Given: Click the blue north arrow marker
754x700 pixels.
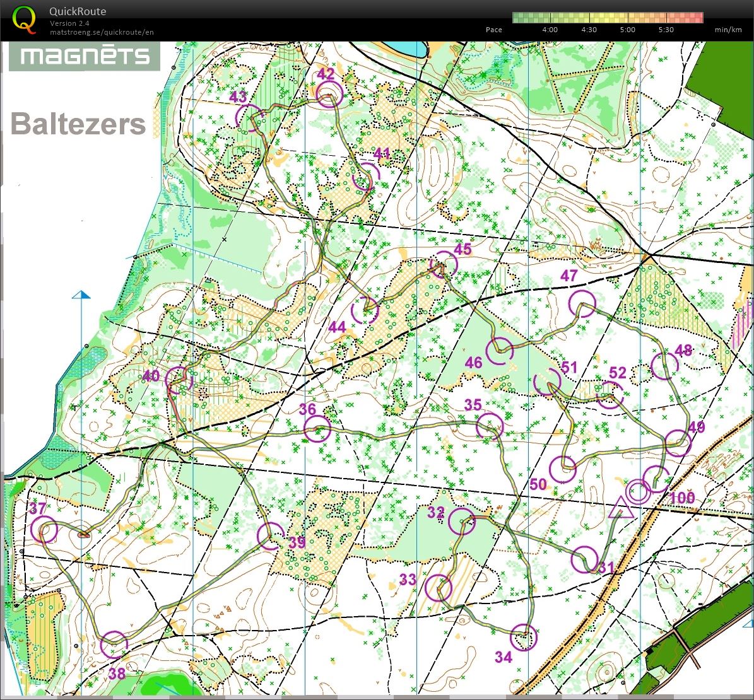Looking at the screenshot, I should [x=81, y=295].
